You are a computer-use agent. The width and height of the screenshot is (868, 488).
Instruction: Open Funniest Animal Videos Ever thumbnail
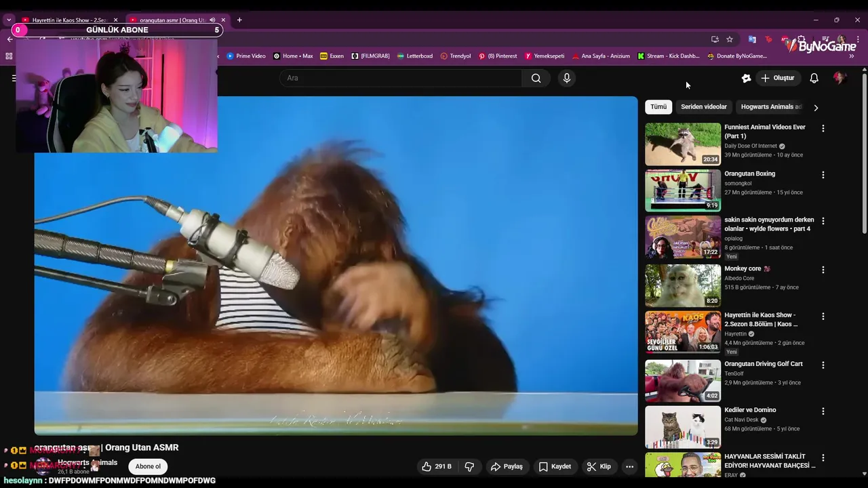pos(683,144)
